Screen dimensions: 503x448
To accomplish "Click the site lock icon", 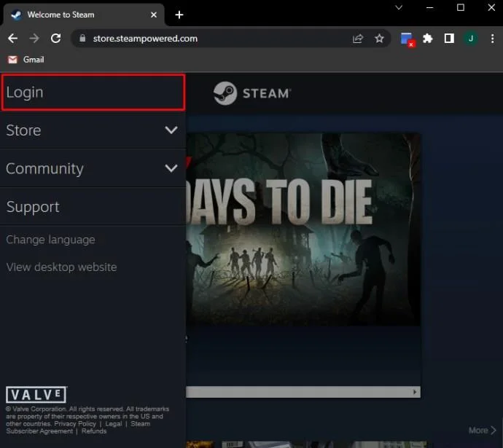I will 82,39.
